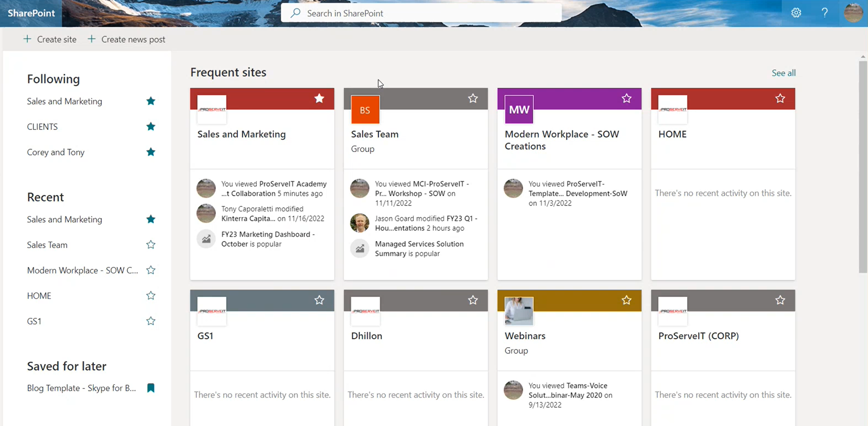868x426 pixels.
Task: Click the SharePoint logo text
Action: pyautogui.click(x=31, y=13)
